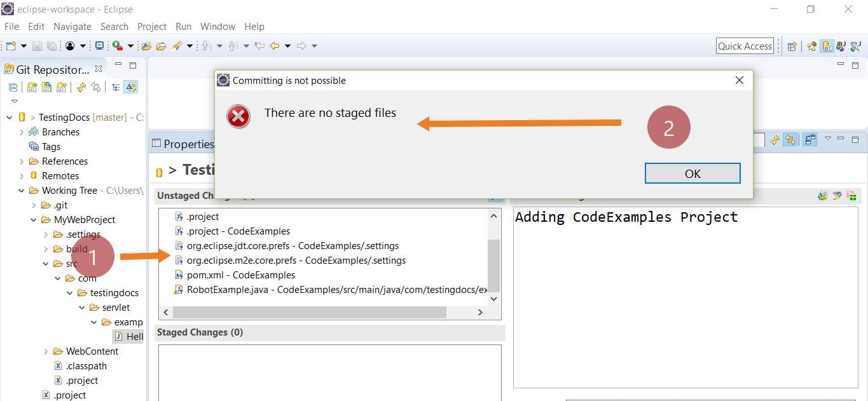The width and height of the screenshot is (868, 401).
Task: Open the Git perspective icon in toolbar
Action: click(x=827, y=46)
